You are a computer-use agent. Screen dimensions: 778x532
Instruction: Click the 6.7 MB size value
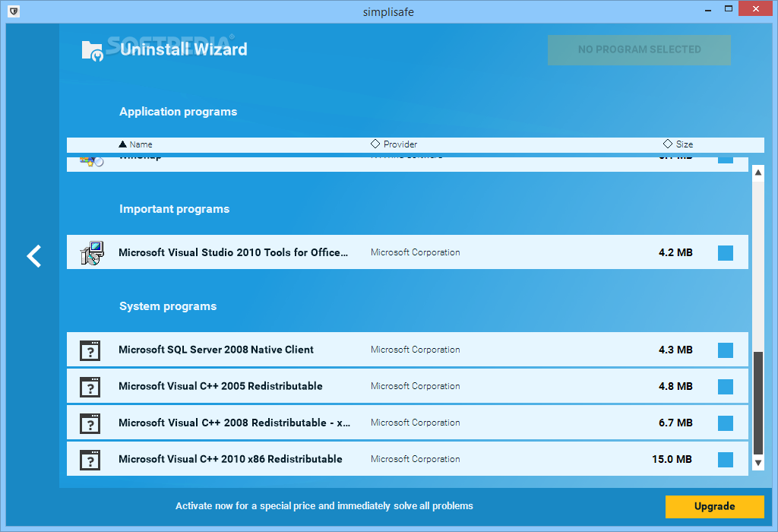(x=675, y=423)
